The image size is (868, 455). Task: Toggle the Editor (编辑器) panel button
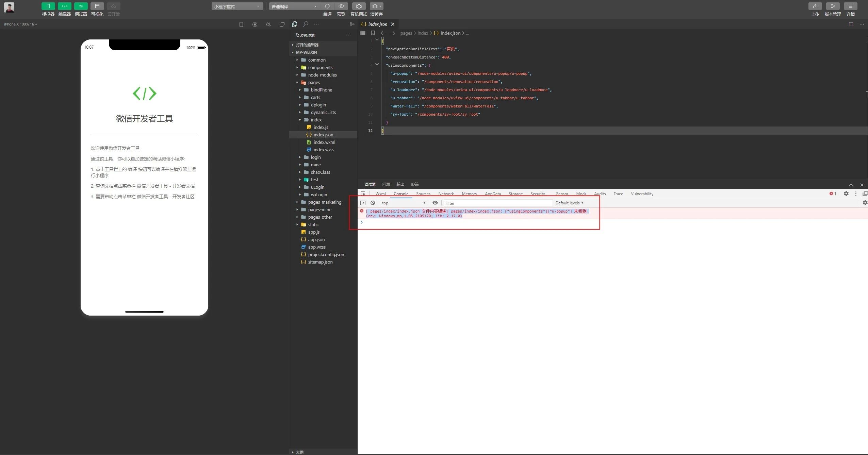point(64,6)
